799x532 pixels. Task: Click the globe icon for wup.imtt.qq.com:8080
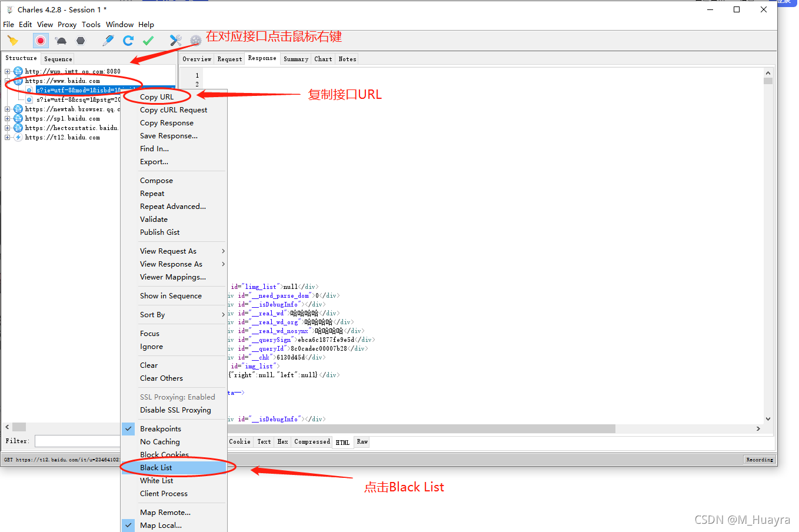tap(18, 72)
